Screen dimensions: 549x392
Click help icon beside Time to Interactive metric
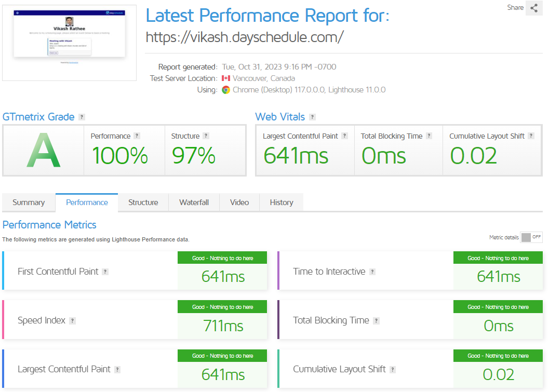click(x=372, y=272)
